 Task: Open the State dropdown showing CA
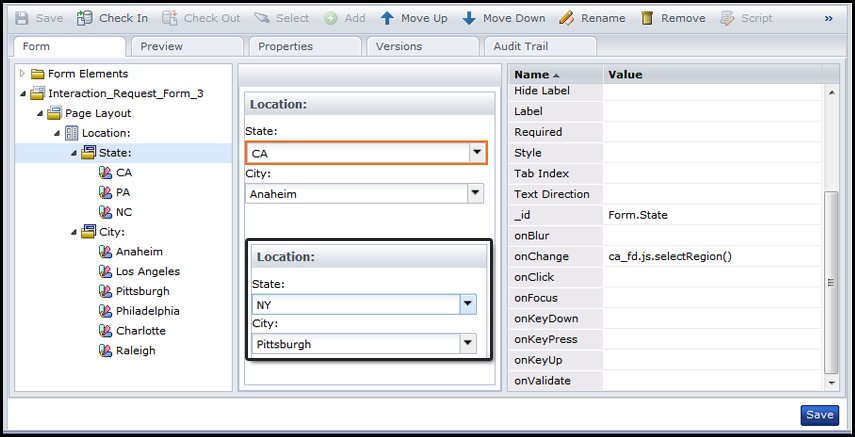[x=476, y=153]
